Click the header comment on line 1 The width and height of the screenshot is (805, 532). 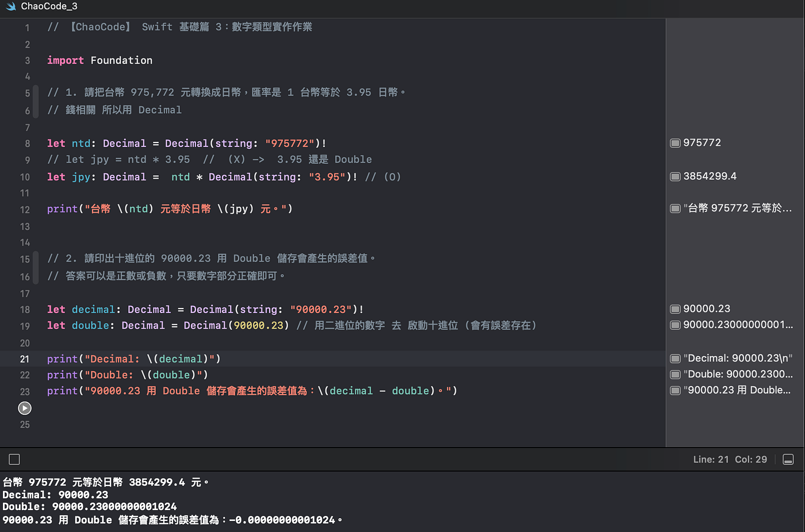tap(180, 27)
